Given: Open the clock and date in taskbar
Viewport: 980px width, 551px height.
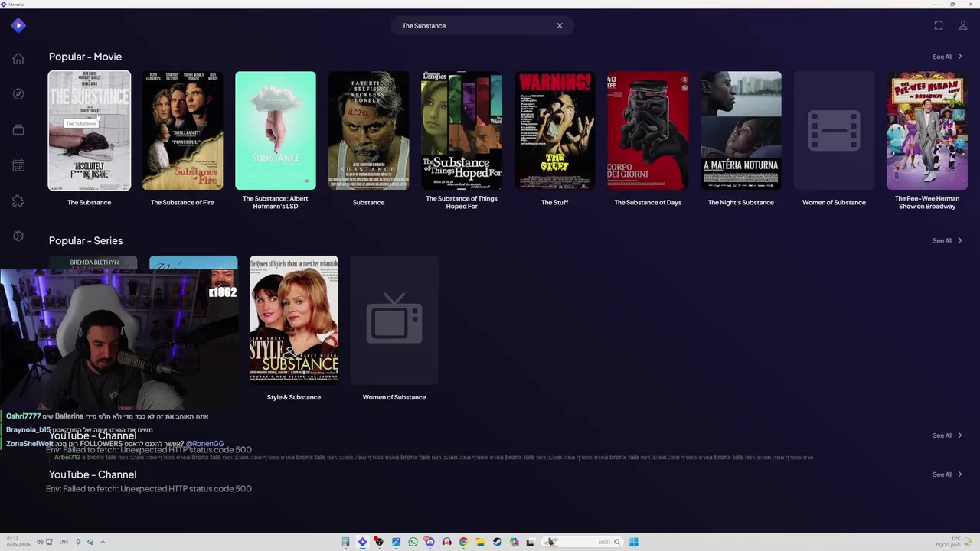Looking at the screenshot, I should pyautogui.click(x=18, y=542).
